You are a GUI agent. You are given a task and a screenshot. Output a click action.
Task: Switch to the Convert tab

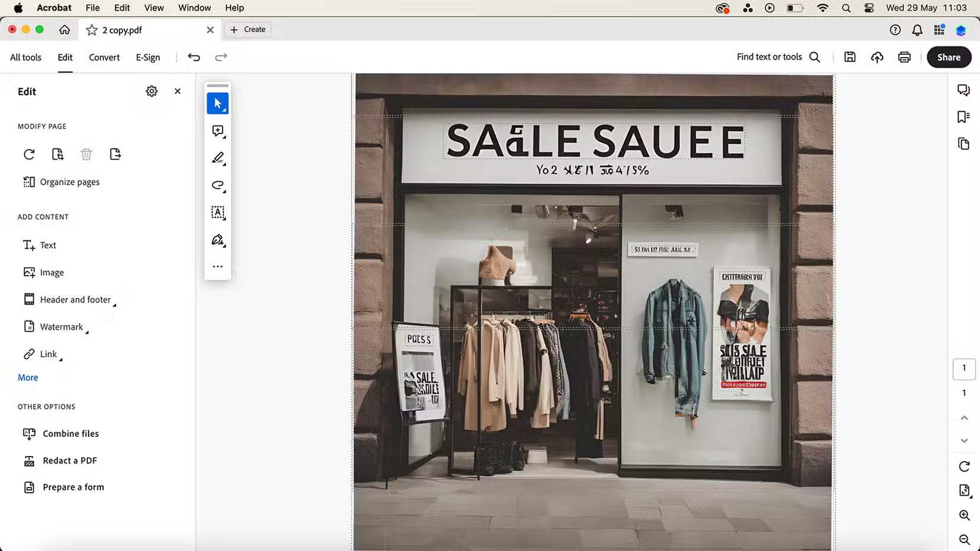[104, 57]
